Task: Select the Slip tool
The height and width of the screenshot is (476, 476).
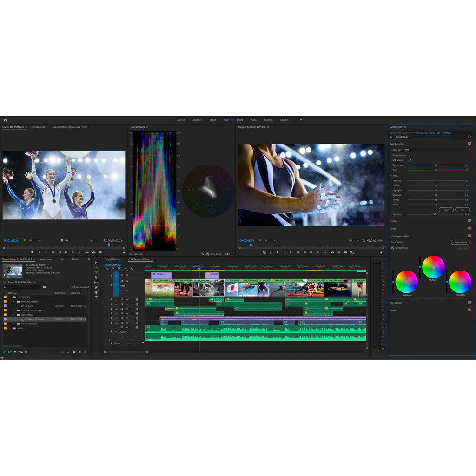Action: point(96,282)
